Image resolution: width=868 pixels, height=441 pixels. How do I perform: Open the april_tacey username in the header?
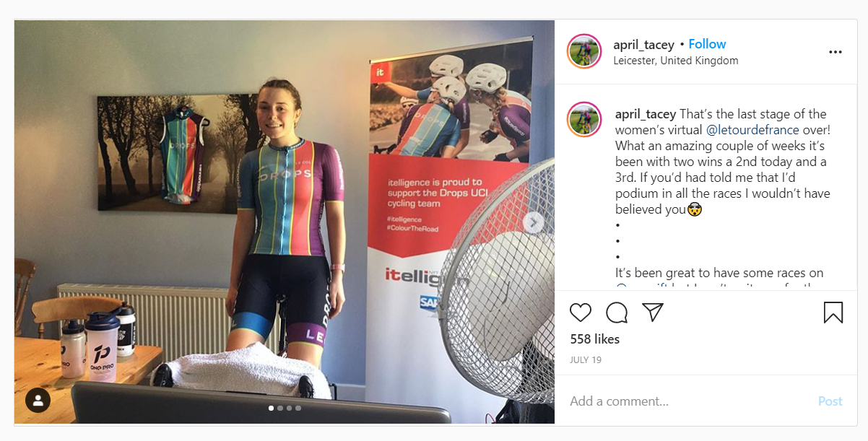point(644,44)
